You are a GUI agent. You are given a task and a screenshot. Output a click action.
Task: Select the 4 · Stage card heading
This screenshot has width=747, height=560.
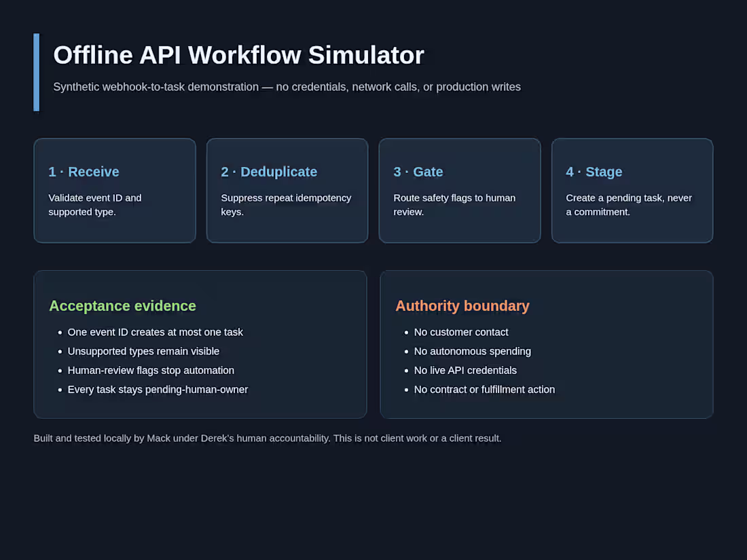tap(594, 172)
